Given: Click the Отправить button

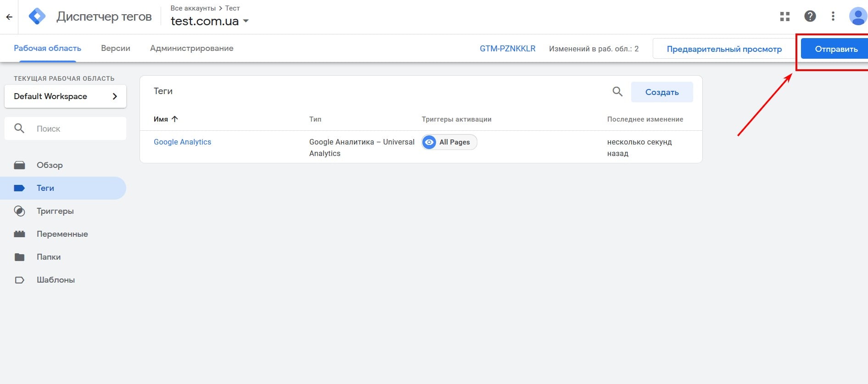Looking at the screenshot, I should pos(835,49).
